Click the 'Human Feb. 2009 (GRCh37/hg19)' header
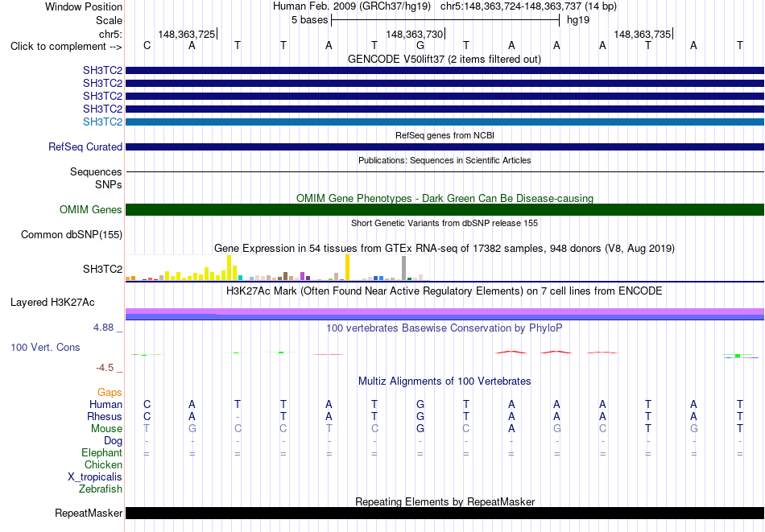765x532 pixels. (352, 6)
